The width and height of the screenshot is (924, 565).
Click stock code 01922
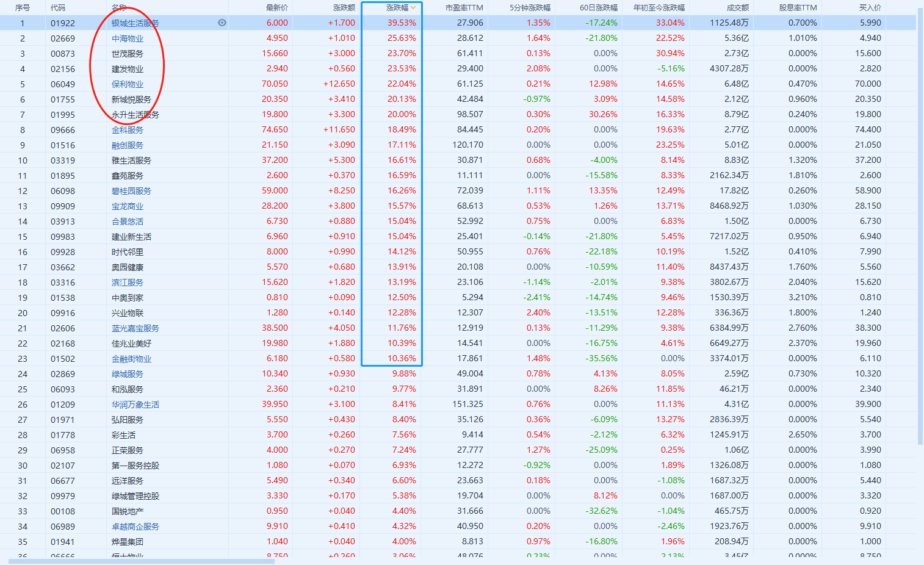tap(63, 23)
